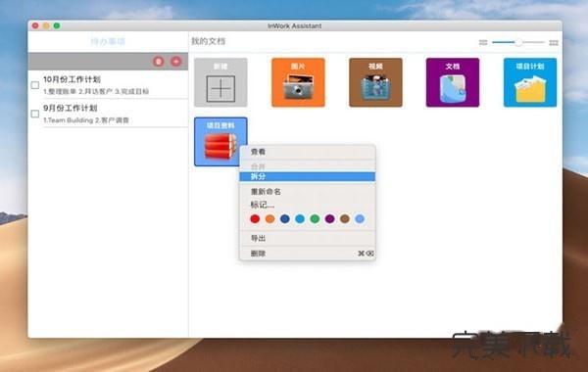This screenshot has width=588, height=372.
Task: Pick the dark blue tag color
Action: [x=285, y=218]
